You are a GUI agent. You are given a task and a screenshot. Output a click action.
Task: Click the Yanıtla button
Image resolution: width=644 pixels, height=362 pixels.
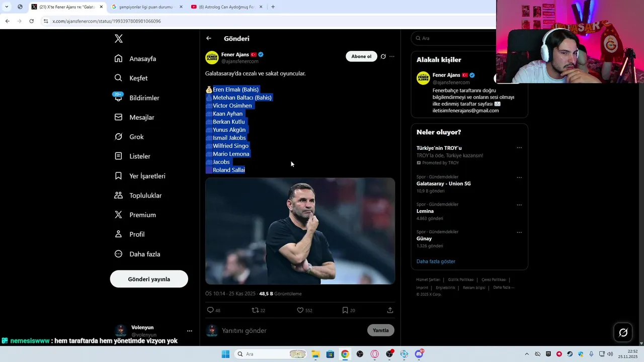[x=381, y=330]
